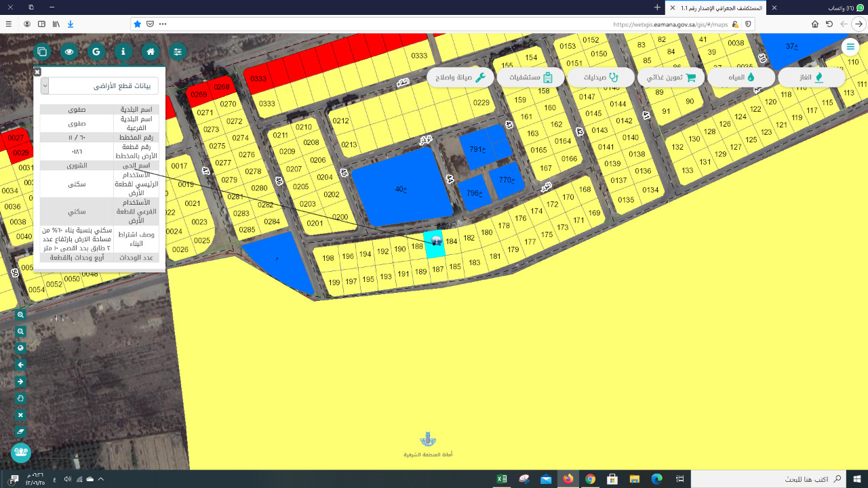The width and height of the screenshot is (868, 488).
Task: Click the zoom in map tool
Action: coord(21,315)
